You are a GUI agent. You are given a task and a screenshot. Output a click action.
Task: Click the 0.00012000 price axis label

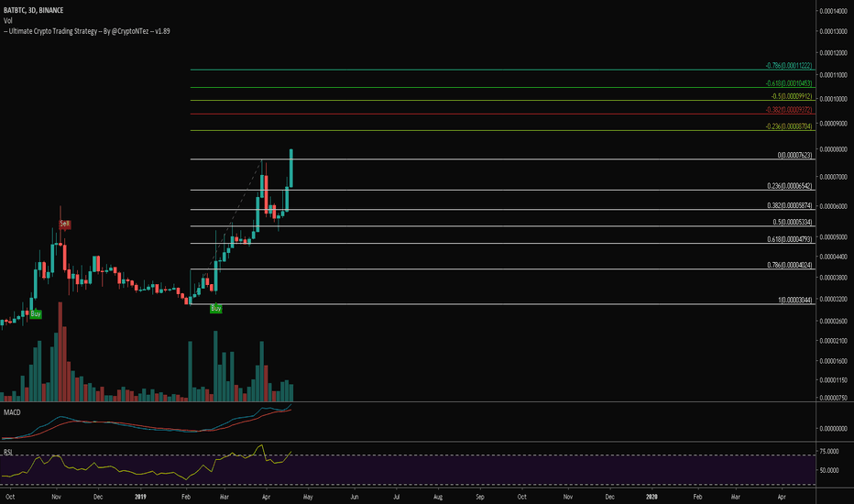pyautogui.click(x=833, y=53)
